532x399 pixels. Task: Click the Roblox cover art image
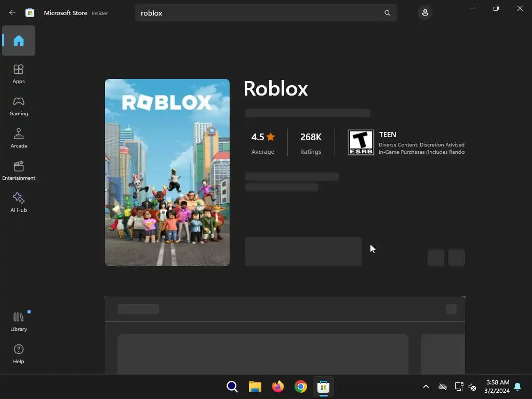167,172
